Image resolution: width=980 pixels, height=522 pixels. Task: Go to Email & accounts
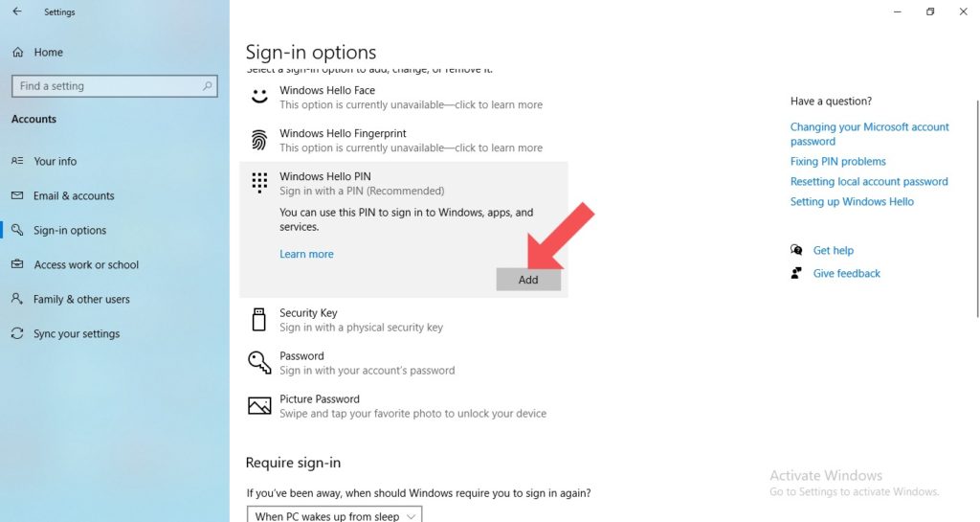point(74,195)
